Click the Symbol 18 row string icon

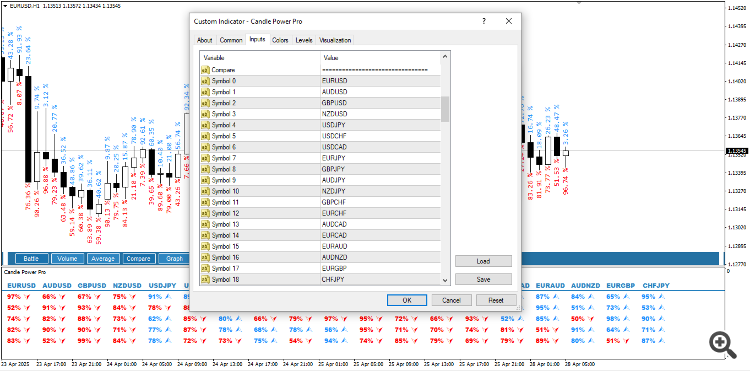[x=205, y=279]
